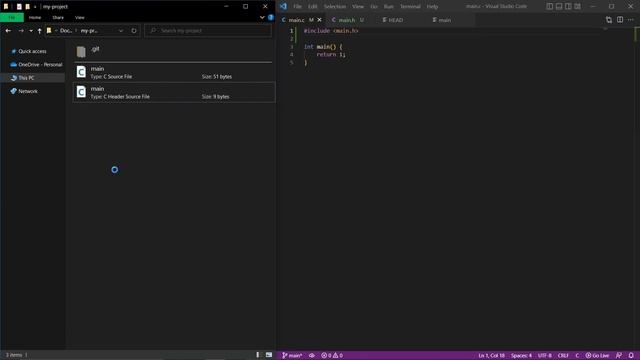Click the Doc.. breadcrumb in address bar
Screen dimensions: 640x360
[x=66, y=31]
